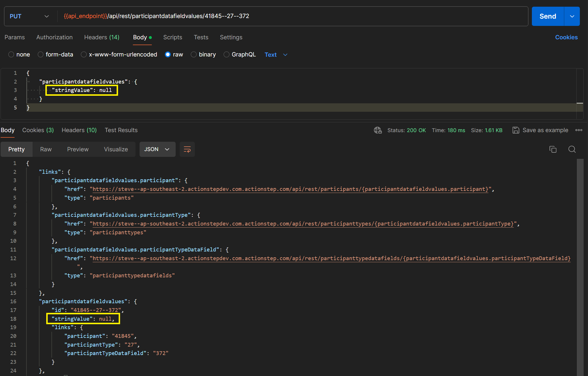Select the x-www-form-urlencoded radio option
This screenshot has width=588, height=376.
[x=84, y=54]
